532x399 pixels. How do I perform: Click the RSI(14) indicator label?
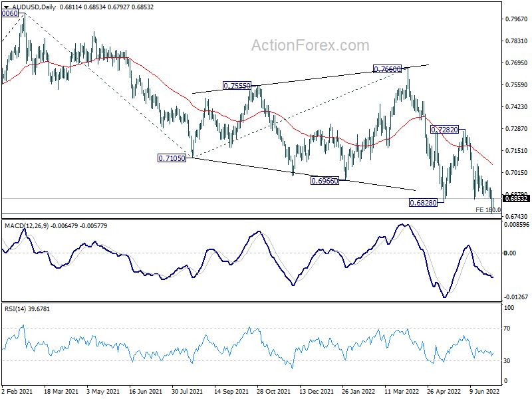(x=19, y=309)
